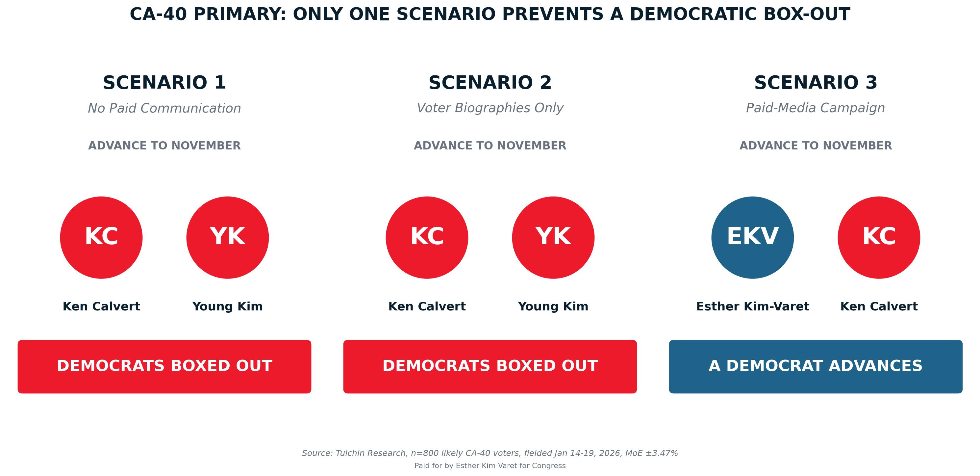The image size is (980, 476).
Task: Click the Paid for by disclaimer text
Action: click(490, 466)
